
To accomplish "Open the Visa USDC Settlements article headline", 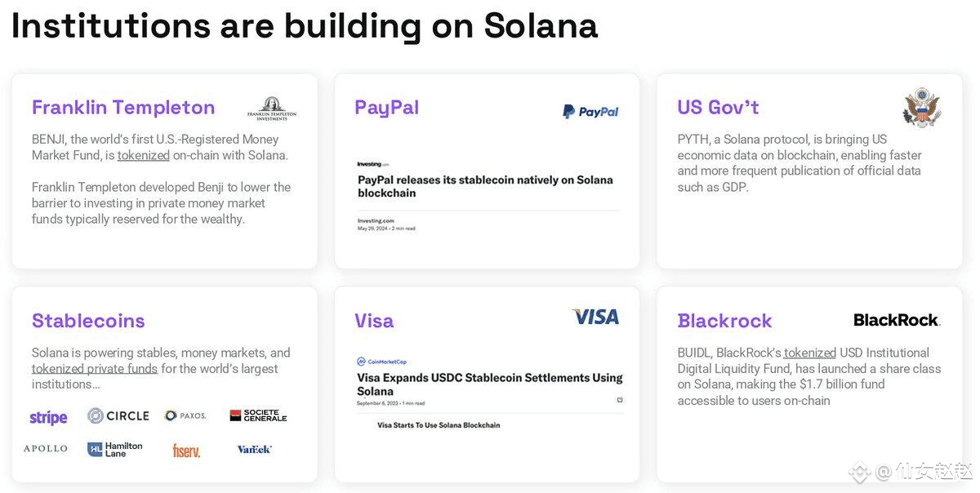I will point(490,384).
